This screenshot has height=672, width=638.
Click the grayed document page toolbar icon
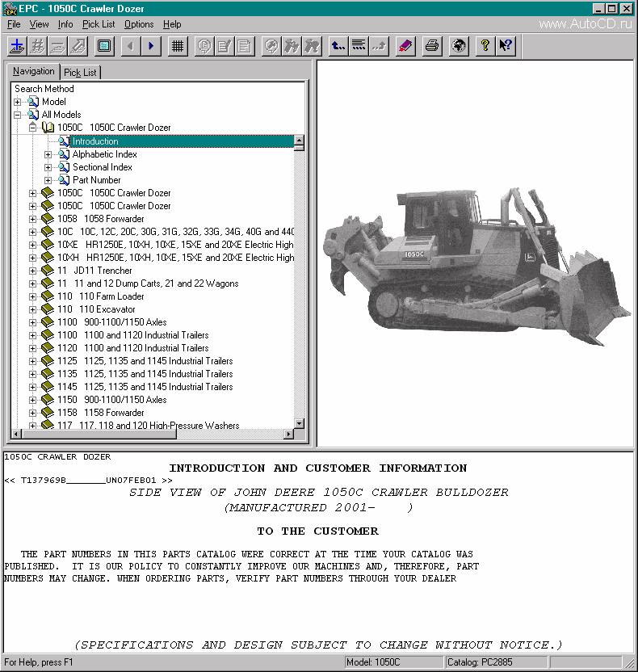[x=244, y=46]
